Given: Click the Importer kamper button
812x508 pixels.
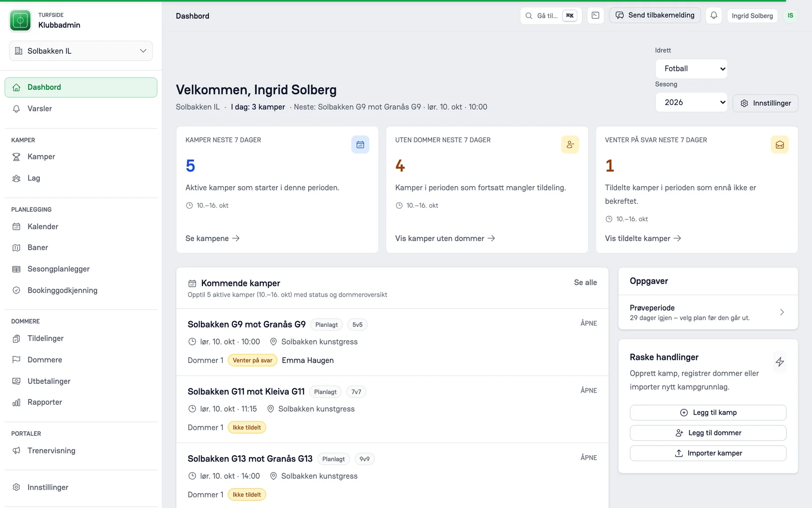Looking at the screenshot, I should point(708,453).
